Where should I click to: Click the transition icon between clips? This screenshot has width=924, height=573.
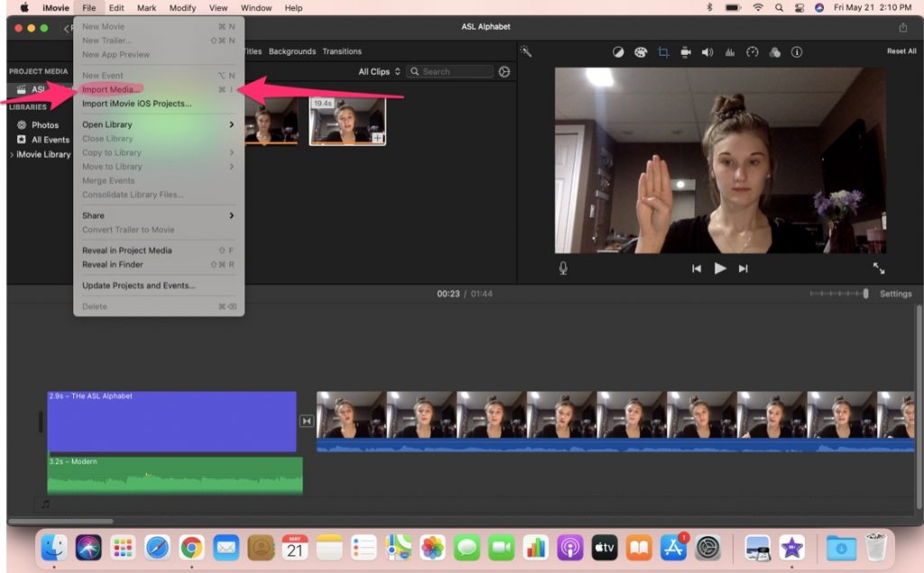click(x=307, y=421)
